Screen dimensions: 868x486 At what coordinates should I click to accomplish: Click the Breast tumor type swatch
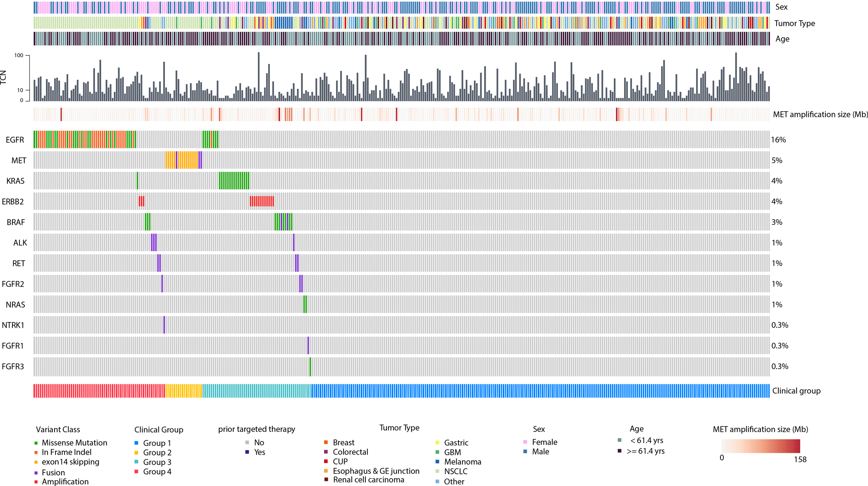click(x=326, y=443)
